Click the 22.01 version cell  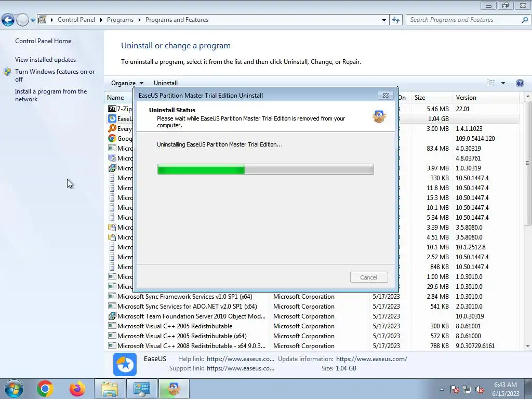pos(463,109)
